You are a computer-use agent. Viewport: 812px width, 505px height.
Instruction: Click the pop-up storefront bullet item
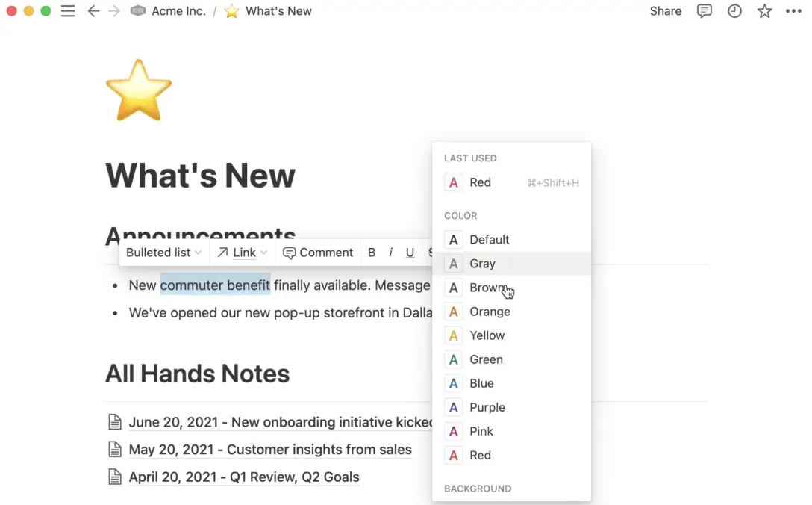280,313
